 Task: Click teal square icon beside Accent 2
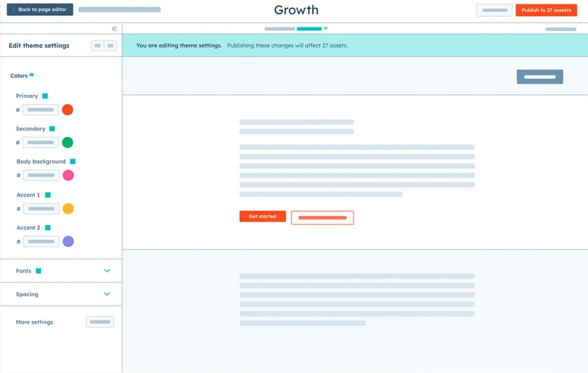[x=48, y=228]
